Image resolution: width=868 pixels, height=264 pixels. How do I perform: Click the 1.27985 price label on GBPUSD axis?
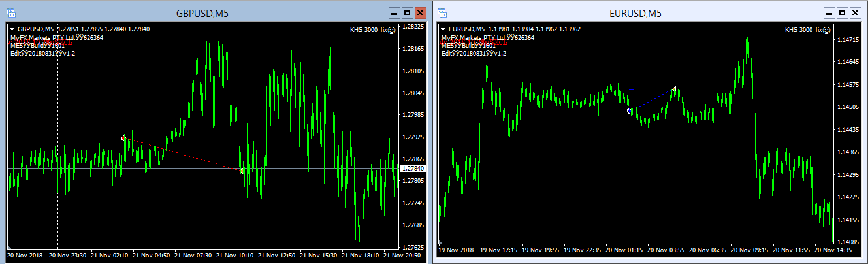(414, 115)
